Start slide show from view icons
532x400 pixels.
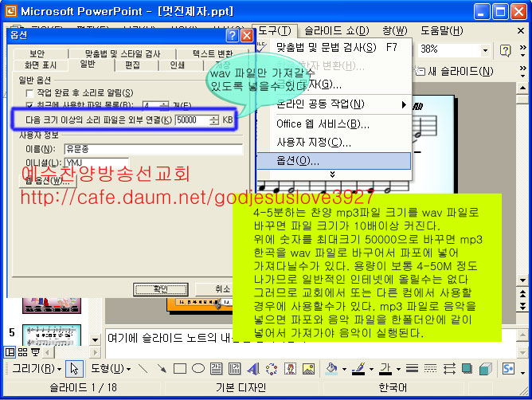pos(35,352)
